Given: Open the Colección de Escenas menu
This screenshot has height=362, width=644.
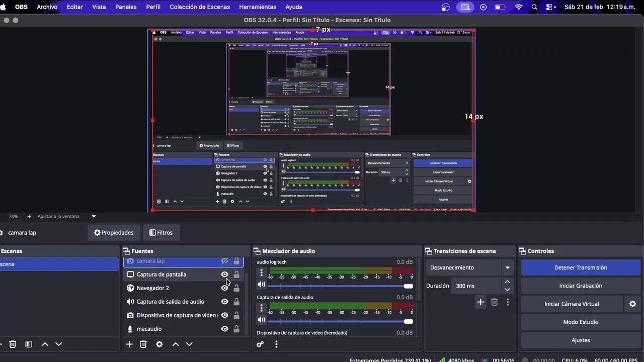Looking at the screenshot, I should point(200,7).
